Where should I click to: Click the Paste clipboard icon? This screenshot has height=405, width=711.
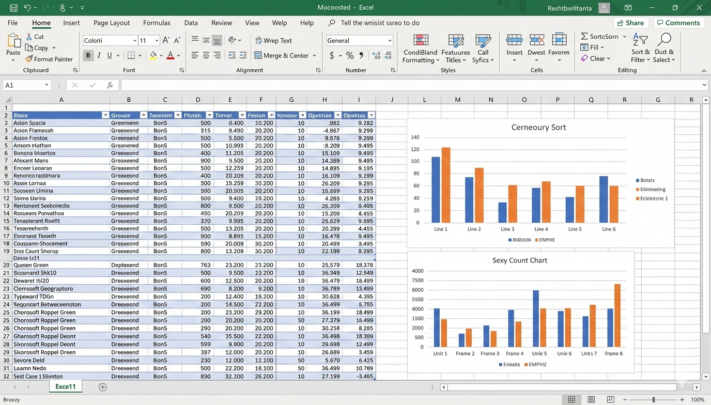click(13, 43)
